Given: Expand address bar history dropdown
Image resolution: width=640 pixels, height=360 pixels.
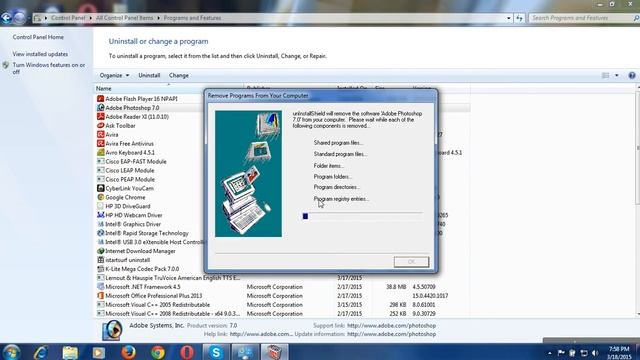Looking at the screenshot, I should (509, 18).
